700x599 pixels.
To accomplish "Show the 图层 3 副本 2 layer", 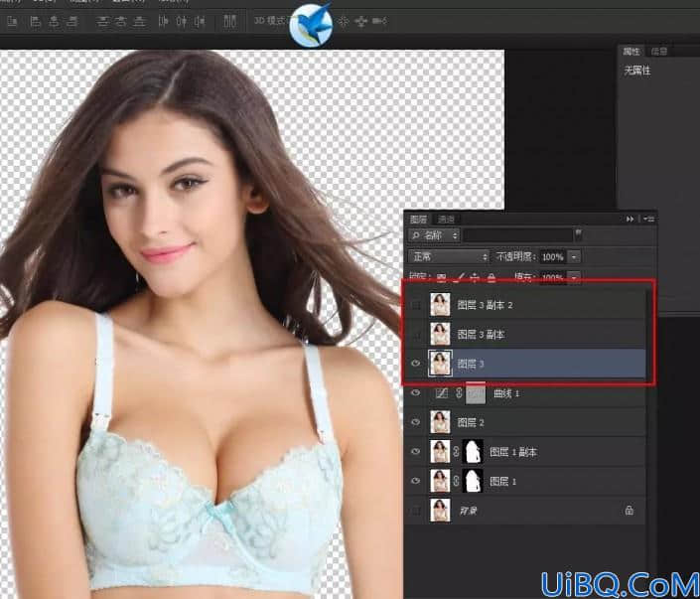I will coord(416,305).
